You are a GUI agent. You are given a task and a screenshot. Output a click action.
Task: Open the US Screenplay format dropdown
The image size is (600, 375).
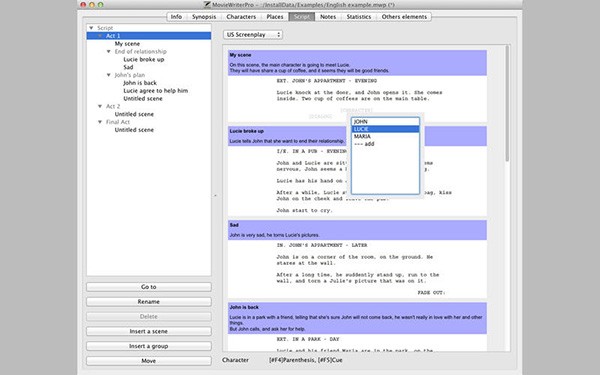pyautogui.click(x=253, y=35)
